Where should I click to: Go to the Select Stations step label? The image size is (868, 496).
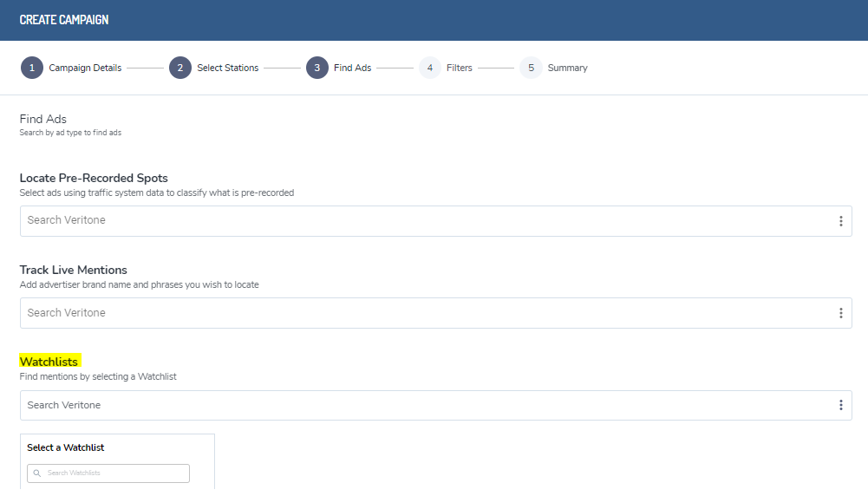click(x=227, y=68)
